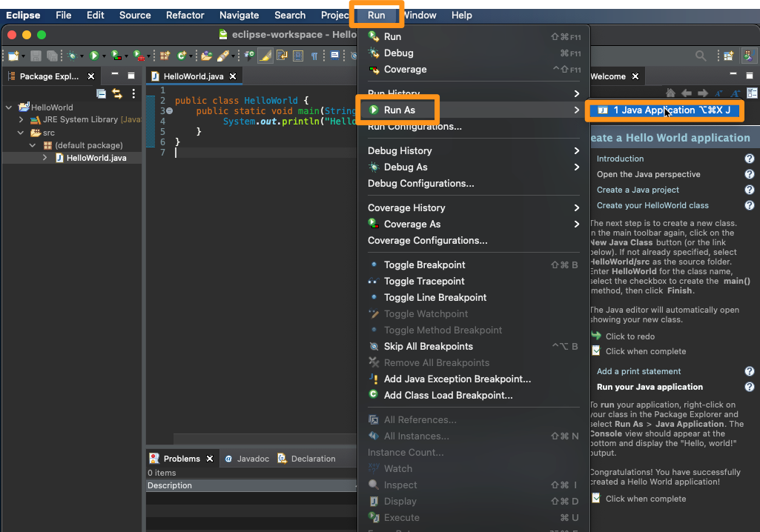This screenshot has height=532, width=760.
Task: Click Collapse All in Package Explorer
Action: 101,93
